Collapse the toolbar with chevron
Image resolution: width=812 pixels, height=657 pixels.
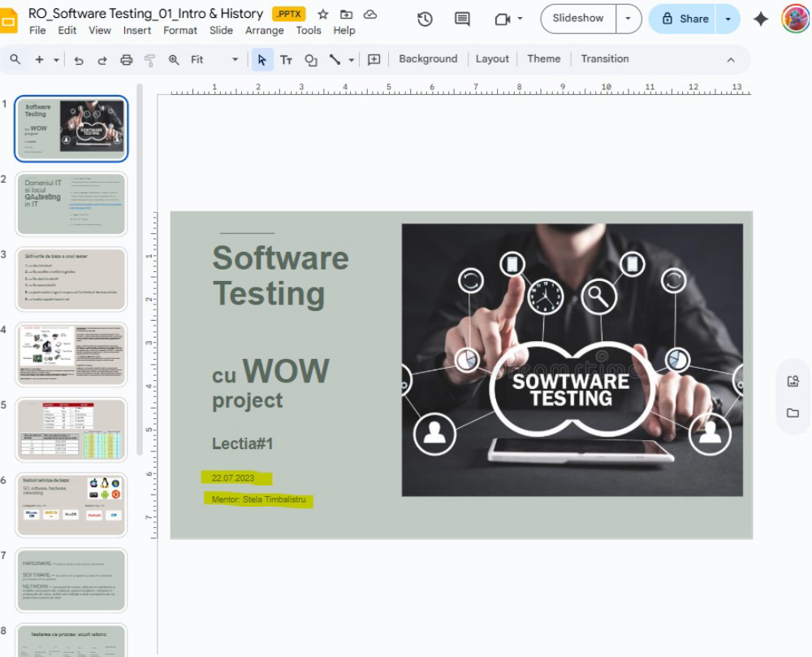[x=730, y=59]
